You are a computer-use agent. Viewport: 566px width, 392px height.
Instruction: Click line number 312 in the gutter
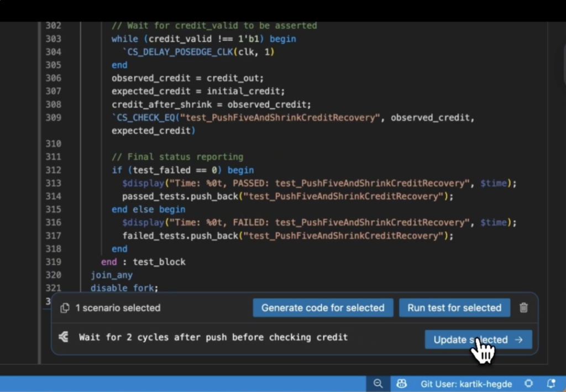point(53,170)
